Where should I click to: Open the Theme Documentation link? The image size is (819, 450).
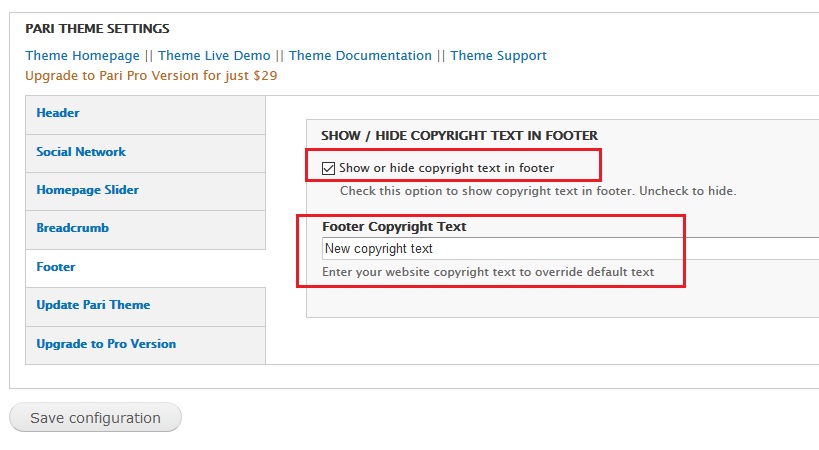click(360, 56)
